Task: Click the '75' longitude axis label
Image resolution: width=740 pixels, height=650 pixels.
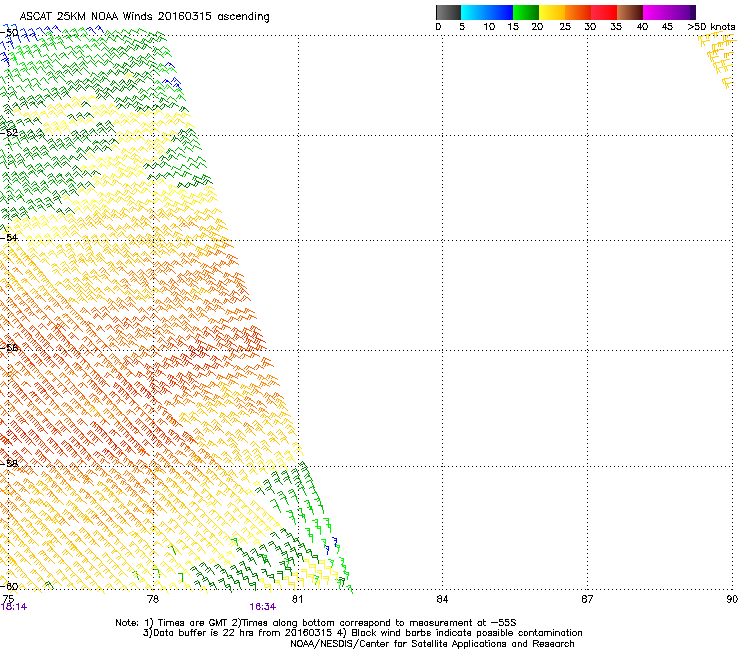Action: click(8, 599)
